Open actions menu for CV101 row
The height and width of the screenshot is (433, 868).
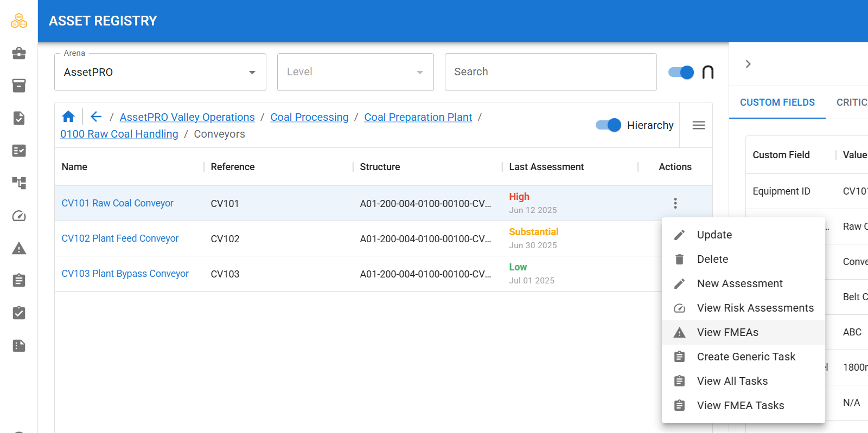point(675,203)
